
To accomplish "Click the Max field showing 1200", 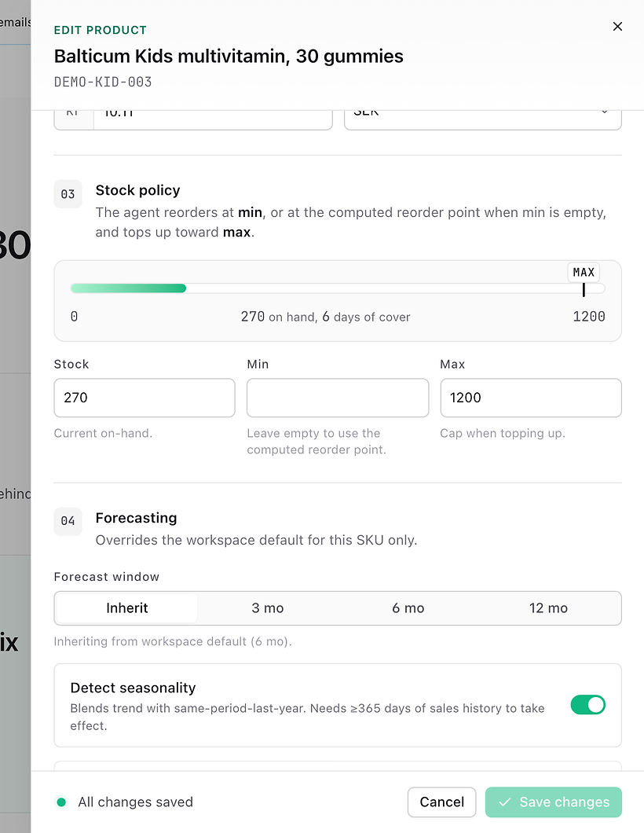I will pyautogui.click(x=531, y=398).
